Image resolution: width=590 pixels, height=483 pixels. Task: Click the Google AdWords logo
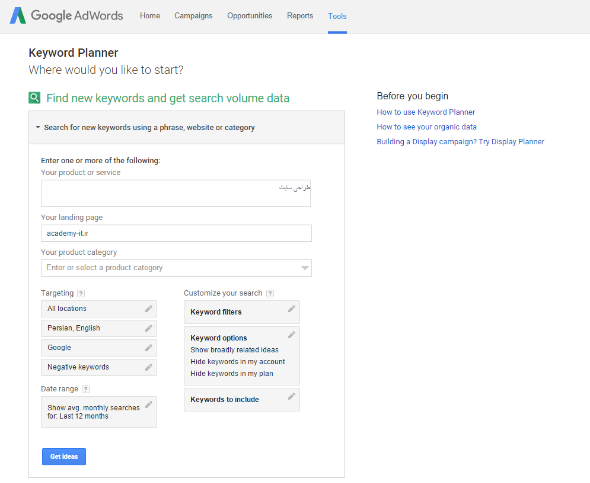point(66,15)
